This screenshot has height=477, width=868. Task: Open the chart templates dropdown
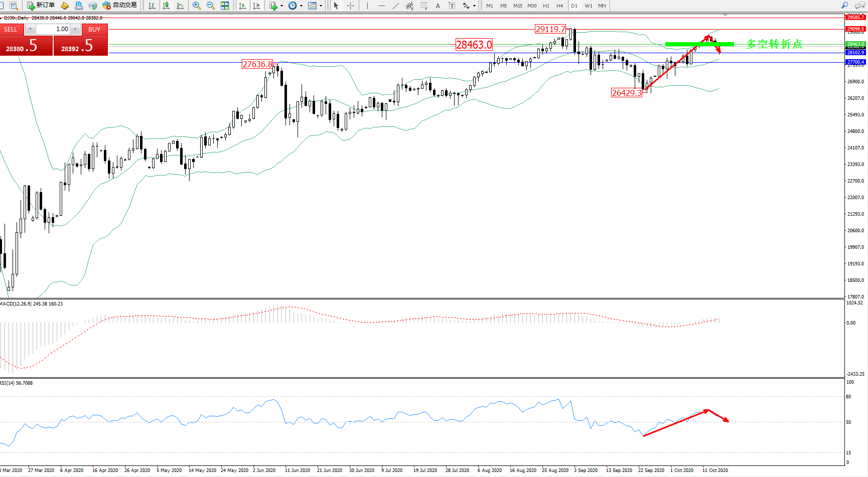pos(321,6)
